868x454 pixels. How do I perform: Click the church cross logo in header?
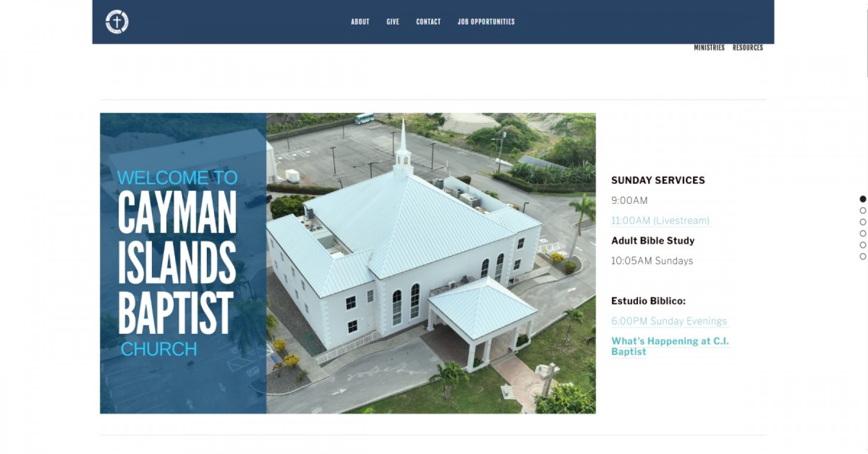pos(117,22)
